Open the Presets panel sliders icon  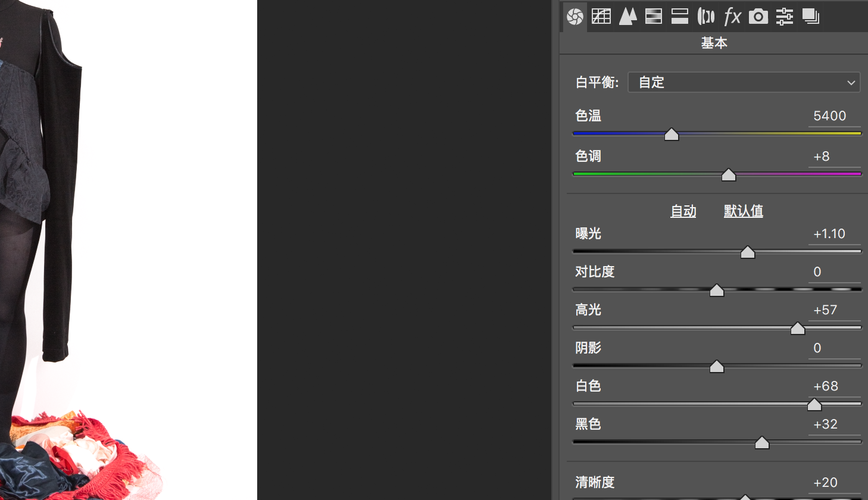pyautogui.click(x=785, y=17)
